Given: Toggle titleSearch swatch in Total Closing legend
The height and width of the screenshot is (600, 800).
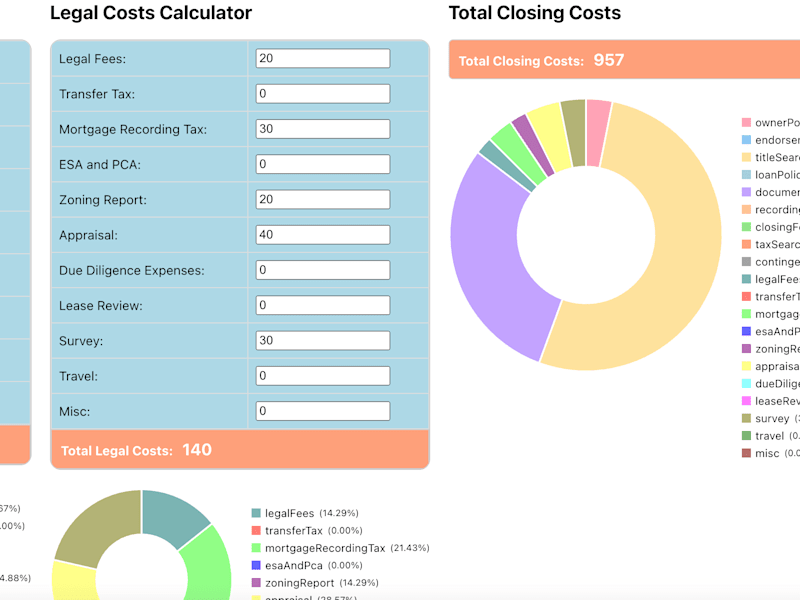Looking at the screenshot, I should (746, 157).
